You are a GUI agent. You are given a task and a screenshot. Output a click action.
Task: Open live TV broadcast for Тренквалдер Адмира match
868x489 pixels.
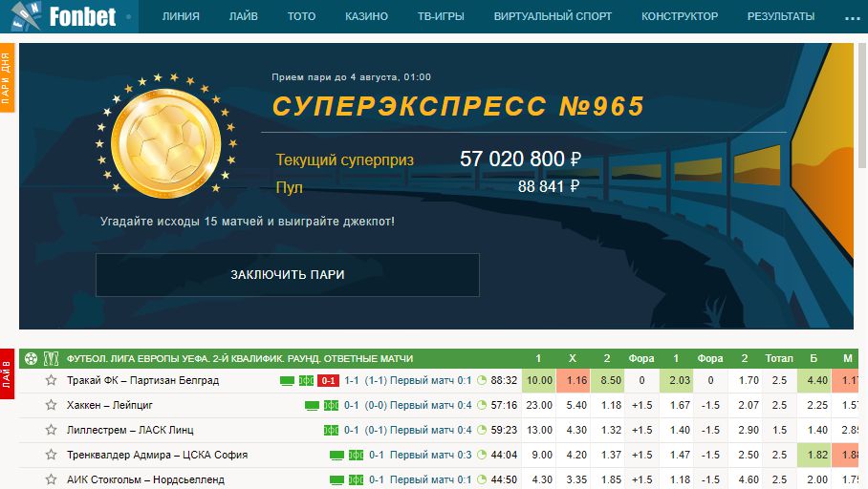[336, 455]
